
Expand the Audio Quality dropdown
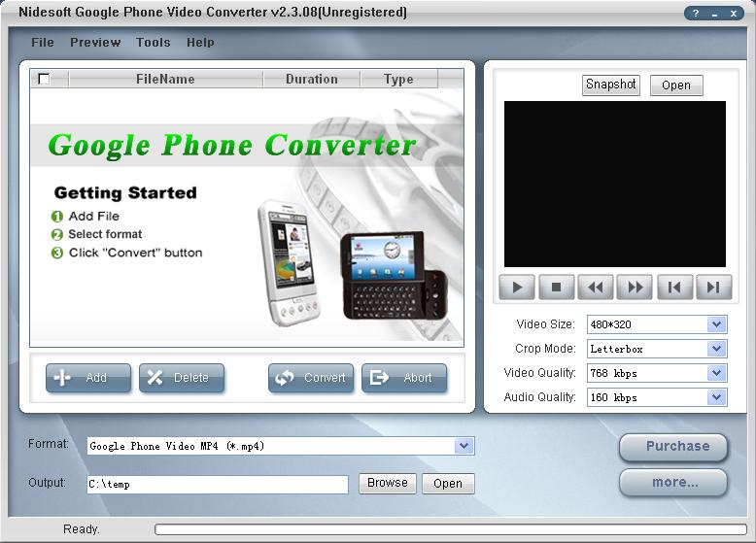pos(716,397)
